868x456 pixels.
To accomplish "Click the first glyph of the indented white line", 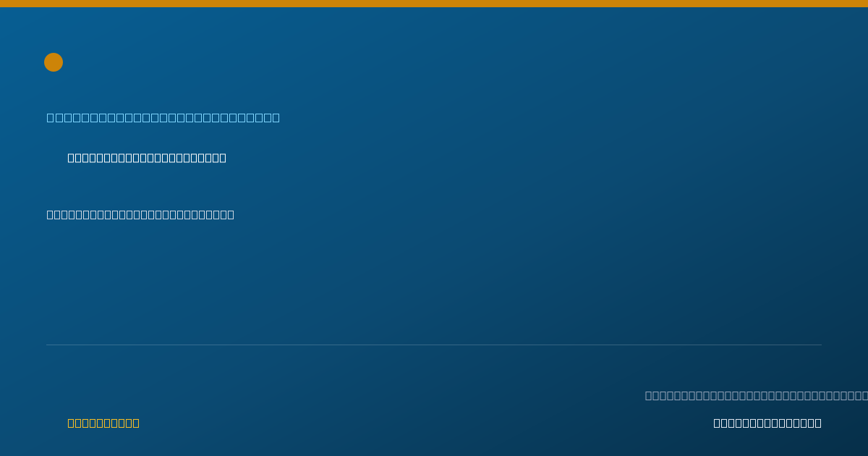I will tap(71, 158).
